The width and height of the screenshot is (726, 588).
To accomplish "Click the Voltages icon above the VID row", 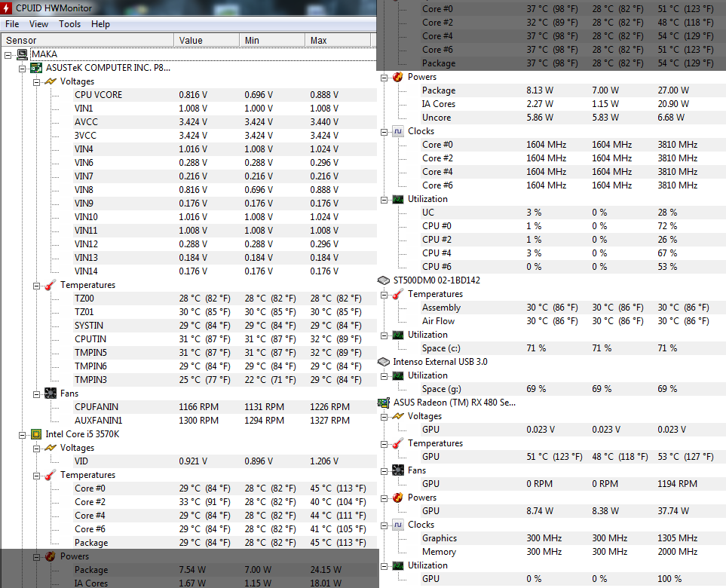I will coord(50,448).
